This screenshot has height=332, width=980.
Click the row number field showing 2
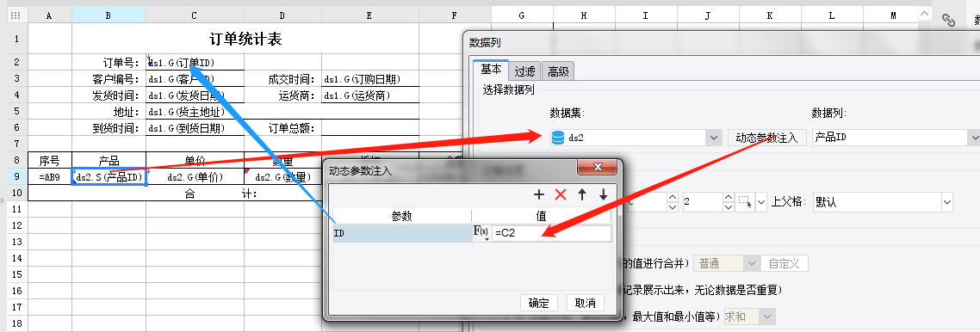click(x=703, y=202)
